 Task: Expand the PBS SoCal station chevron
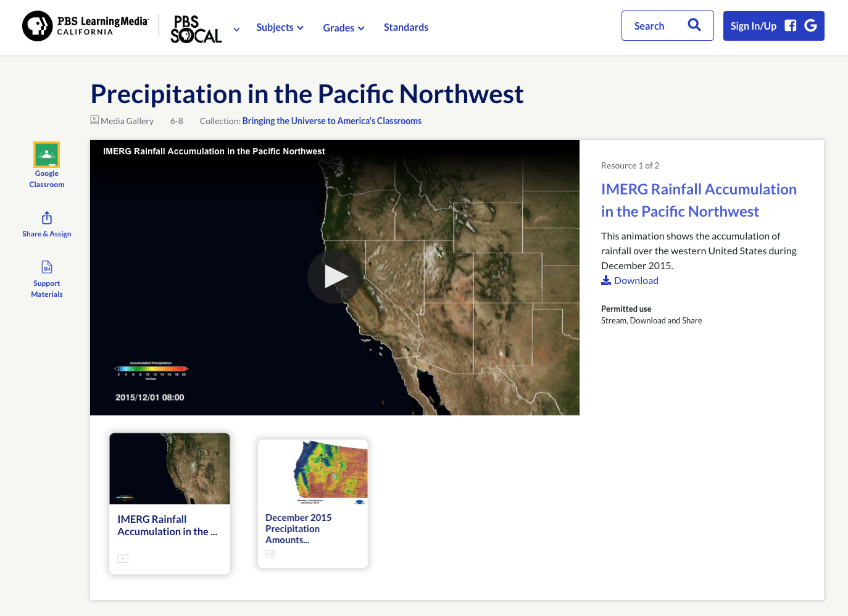(x=236, y=29)
